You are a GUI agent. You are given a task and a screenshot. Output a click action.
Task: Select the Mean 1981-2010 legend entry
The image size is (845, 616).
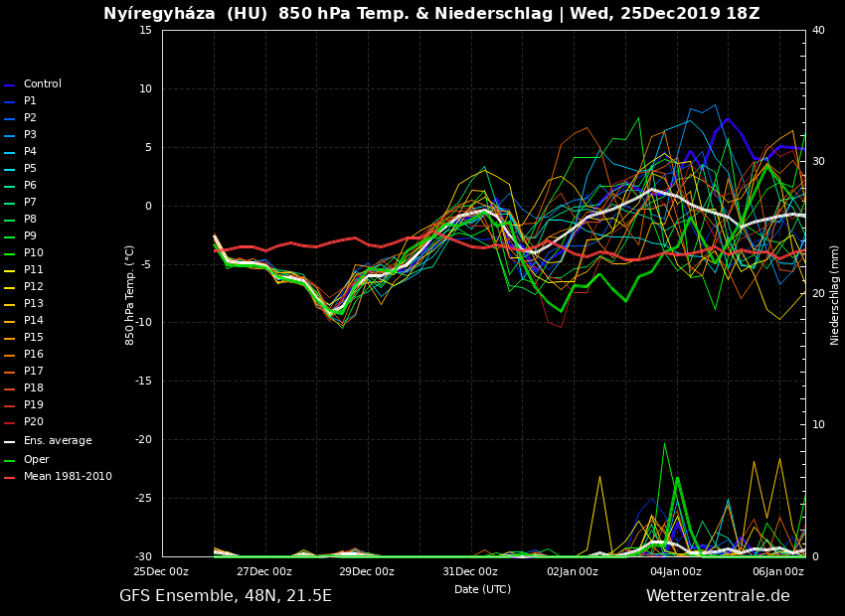pyautogui.click(x=68, y=477)
